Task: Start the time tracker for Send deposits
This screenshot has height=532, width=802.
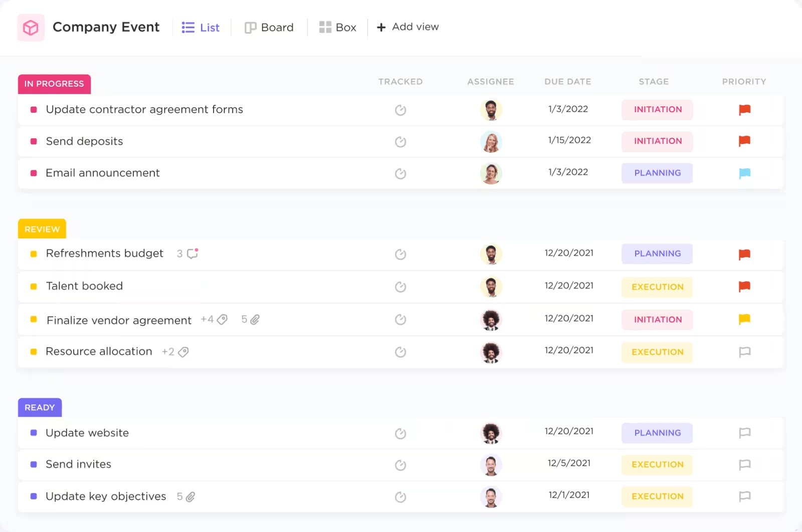Action: click(x=400, y=142)
